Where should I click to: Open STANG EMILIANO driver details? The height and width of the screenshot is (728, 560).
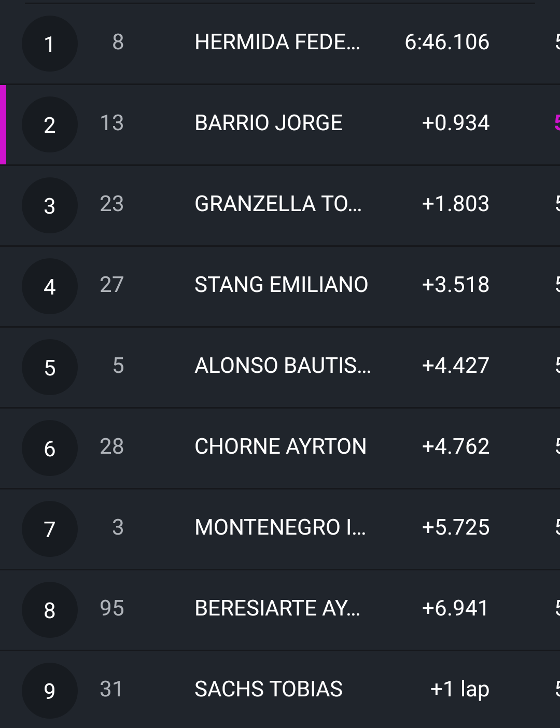point(281,285)
